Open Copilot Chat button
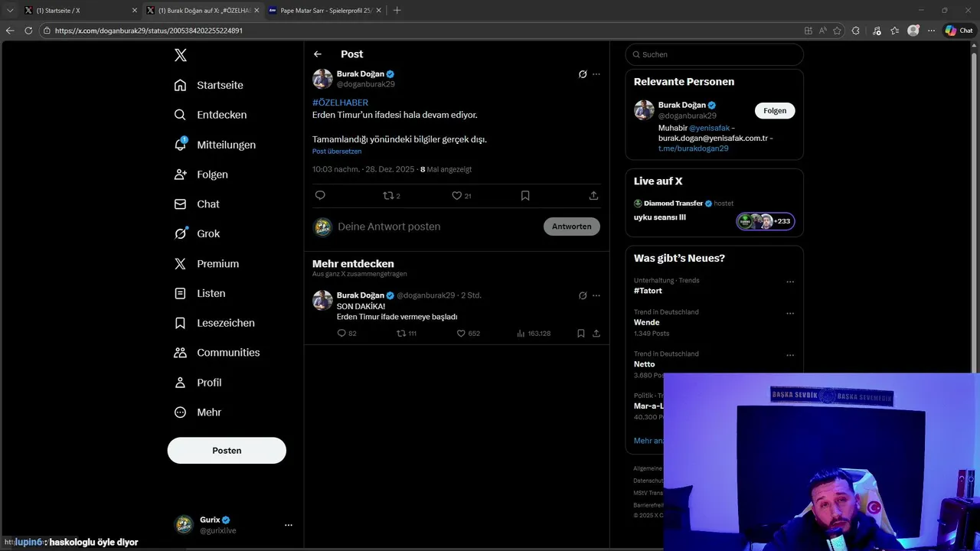 coord(959,31)
